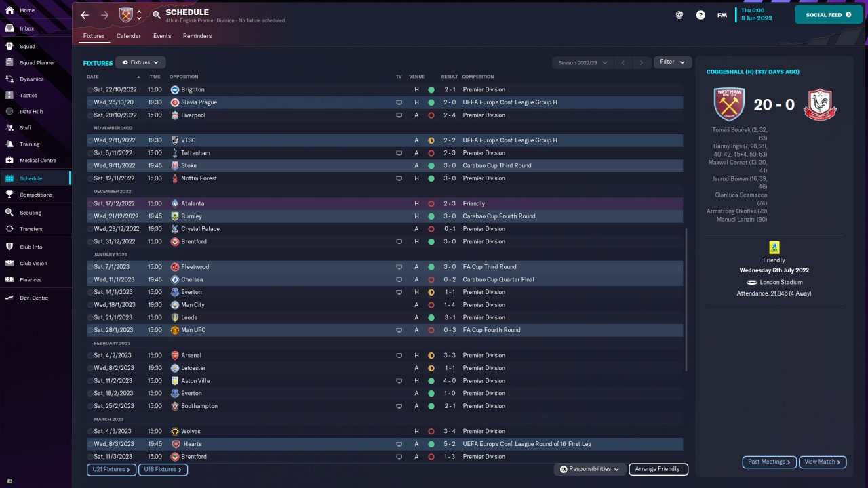
Task: Click the help question mark icon
Action: 701,15
